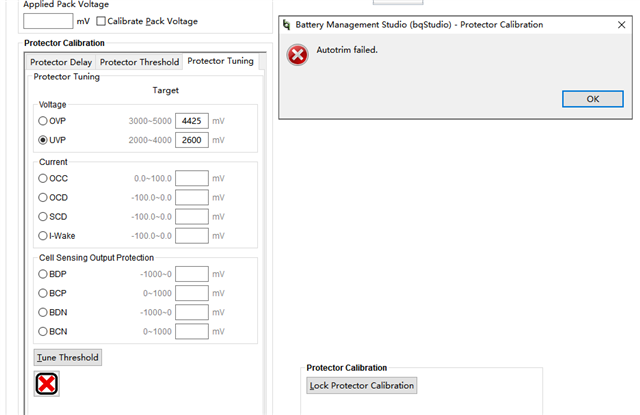The image size is (640, 415).
Task: Click the BDP target input field
Action: click(192, 274)
